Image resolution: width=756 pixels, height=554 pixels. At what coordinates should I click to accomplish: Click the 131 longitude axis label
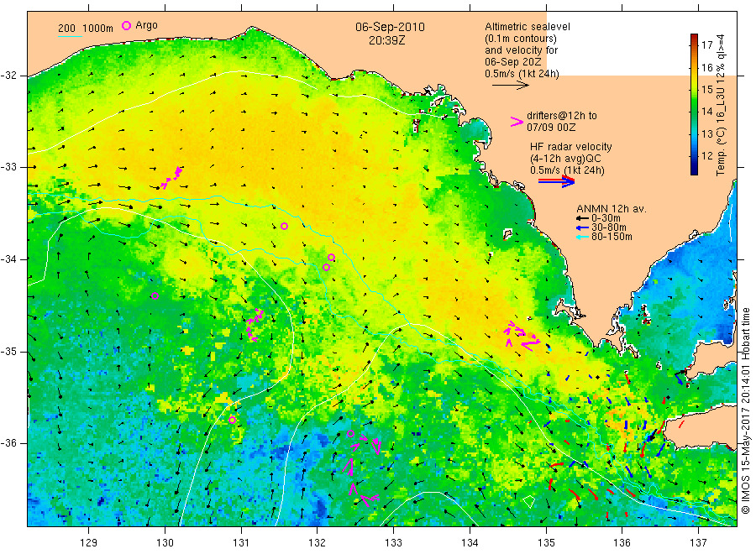point(241,543)
